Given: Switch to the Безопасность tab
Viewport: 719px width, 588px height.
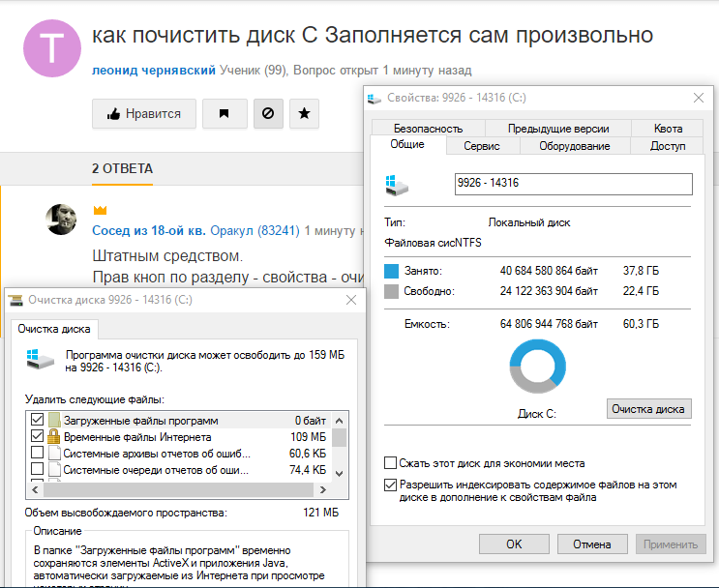Looking at the screenshot, I should tap(429, 129).
